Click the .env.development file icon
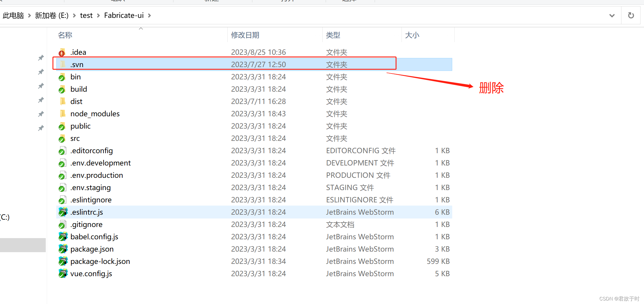This screenshot has width=644, height=304. 62,163
